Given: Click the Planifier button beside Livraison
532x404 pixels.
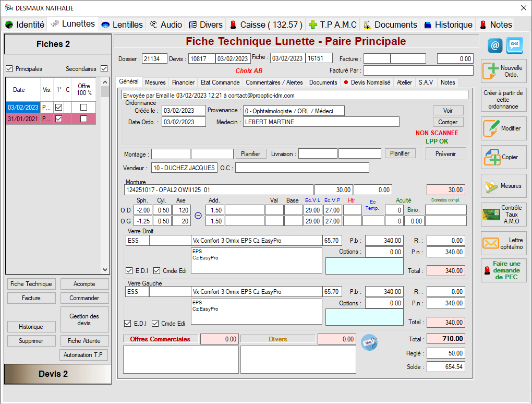Looking at the screenshot, I should [x=400, y=153].
